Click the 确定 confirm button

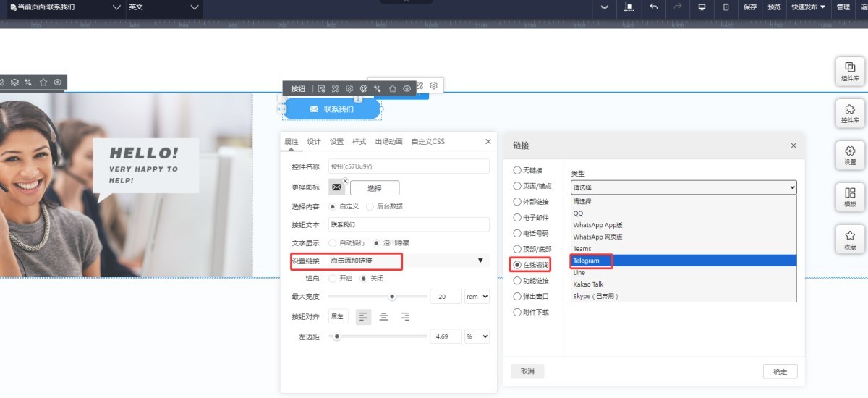point(780,371)
